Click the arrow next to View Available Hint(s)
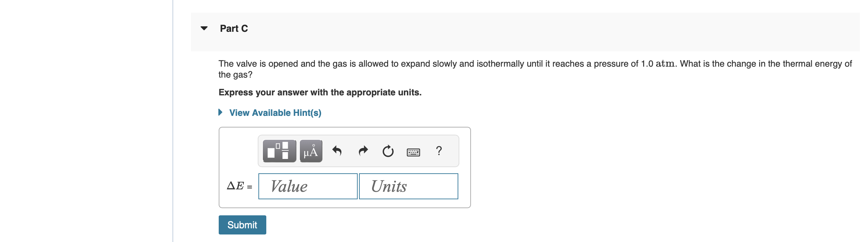The width and height of the screenshot is (868, 242). (x=220, y=112)
